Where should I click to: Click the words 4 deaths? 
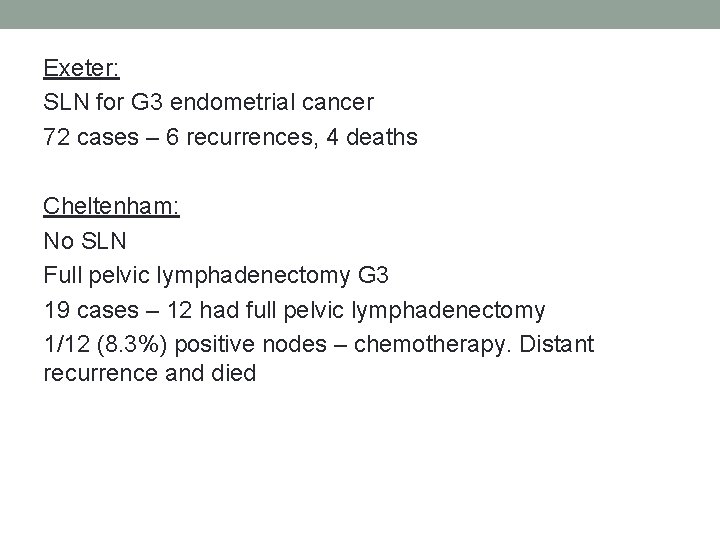(372, 137)
